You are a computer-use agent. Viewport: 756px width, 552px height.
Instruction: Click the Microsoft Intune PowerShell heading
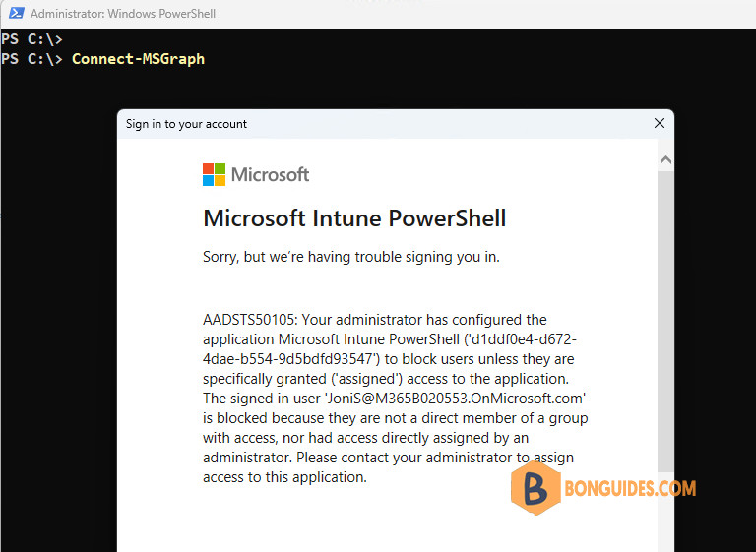[354, 218]
